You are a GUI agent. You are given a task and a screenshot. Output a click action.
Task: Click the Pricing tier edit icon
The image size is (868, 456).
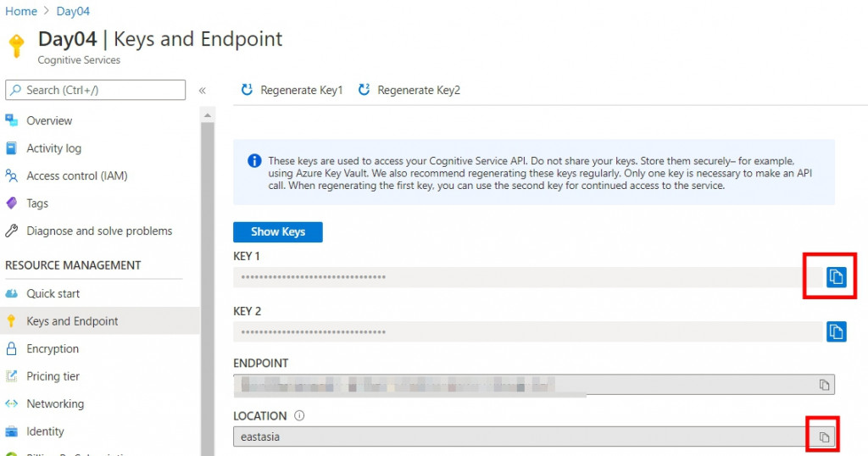(x=11, y=376)
